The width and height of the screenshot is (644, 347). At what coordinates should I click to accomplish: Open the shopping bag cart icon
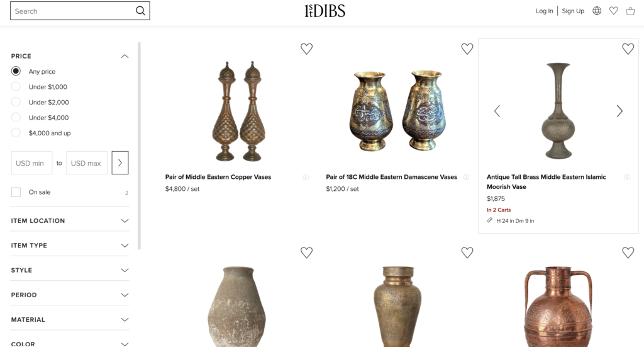(630, 11)
